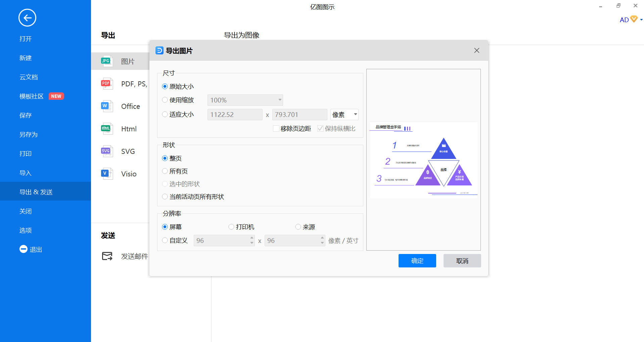The width and height of the screenshot is (644, 342).
Task: Click the diagram preview thumbnail
Action: click(423, 160)
